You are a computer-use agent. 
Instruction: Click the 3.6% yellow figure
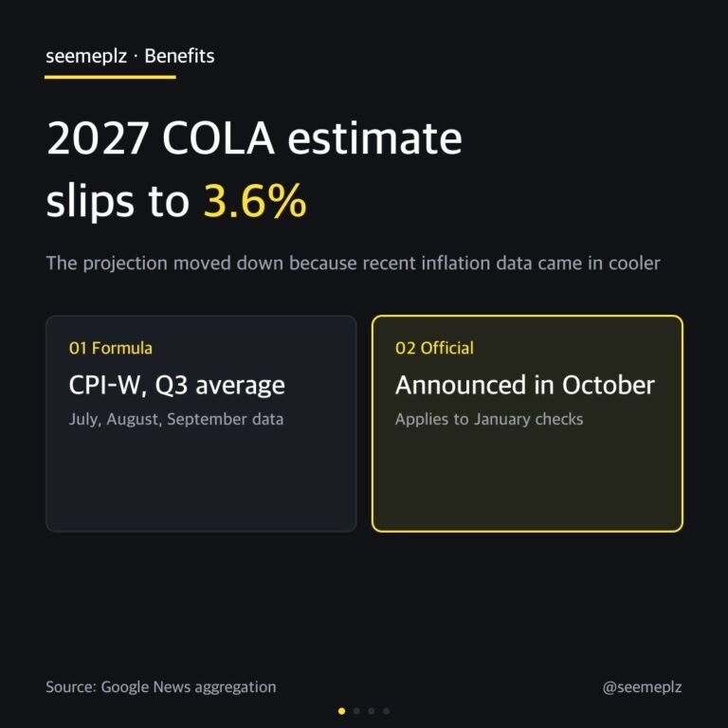(x=255, y=201)
